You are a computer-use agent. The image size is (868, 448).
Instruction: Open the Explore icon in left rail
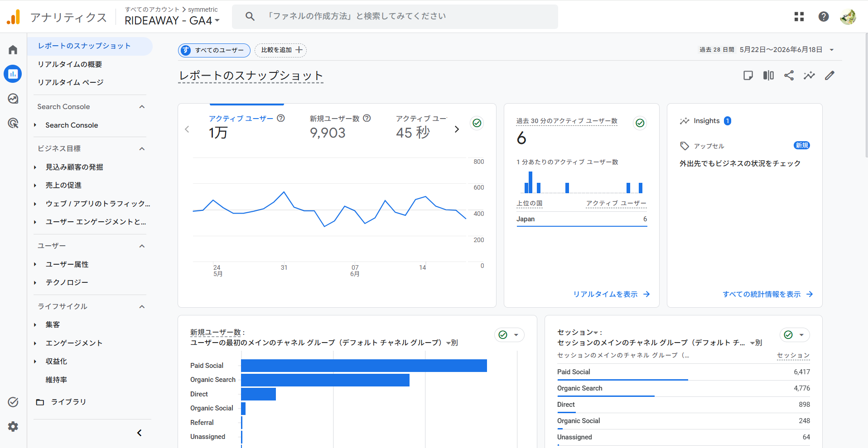coord(13,99)
